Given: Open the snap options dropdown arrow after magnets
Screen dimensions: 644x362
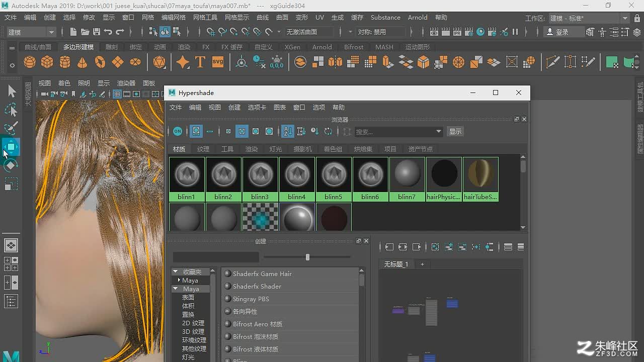Looking at the screenshot, I should click(279, 32).
